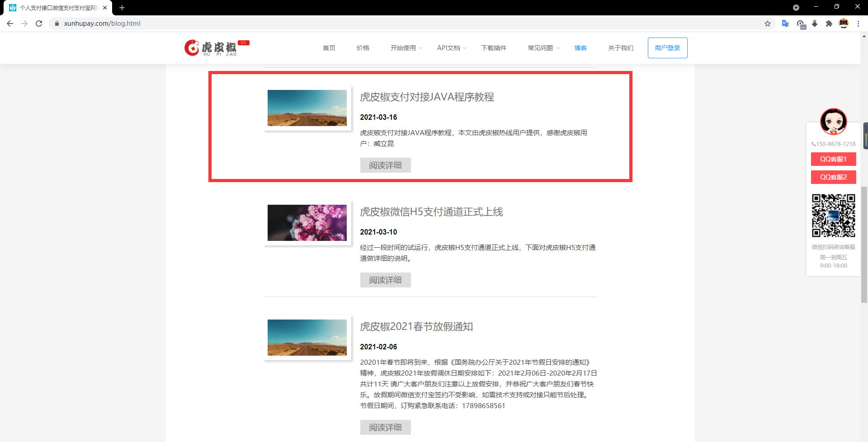The height and width of the screenshot is (442, 868).
Task: Click the speedometer extension icon
Action: (801, 24)
